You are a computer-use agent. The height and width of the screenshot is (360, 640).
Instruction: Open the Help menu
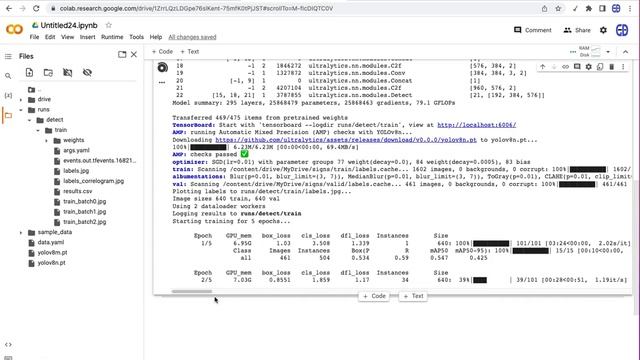pyautogui.click(x=156, y=37)
